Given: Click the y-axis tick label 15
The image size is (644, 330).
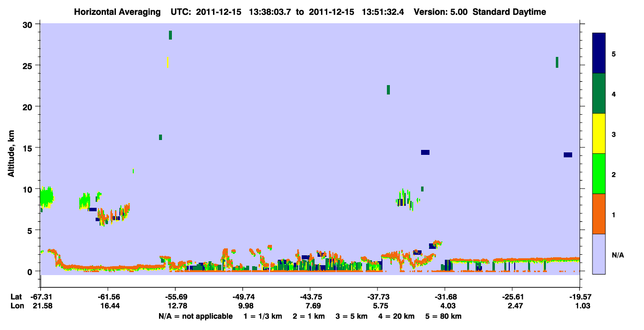Looking at the screenshot, I should coord(28,148).
